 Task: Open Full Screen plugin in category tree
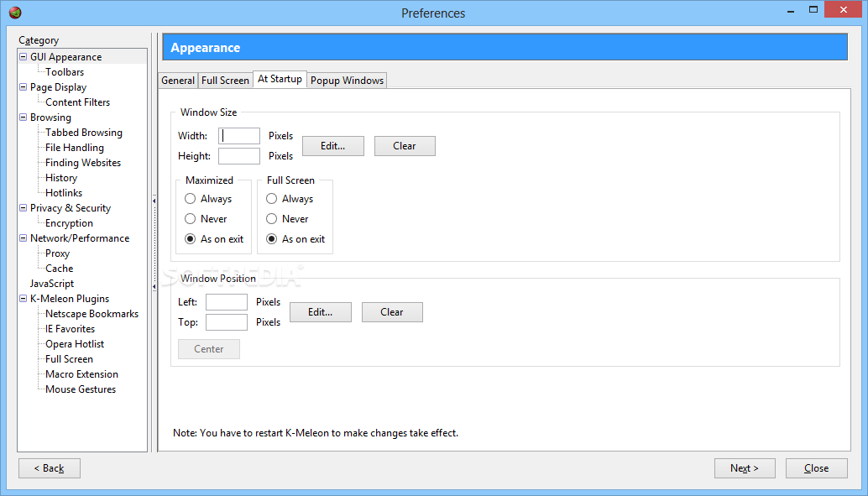[69, 359]
